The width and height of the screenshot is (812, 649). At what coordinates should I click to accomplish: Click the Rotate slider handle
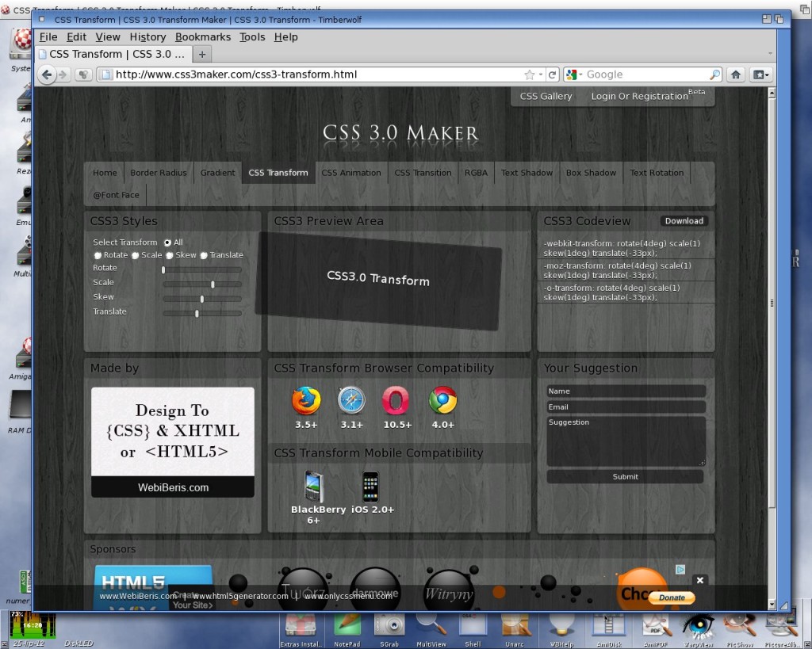tap(163, 269)
